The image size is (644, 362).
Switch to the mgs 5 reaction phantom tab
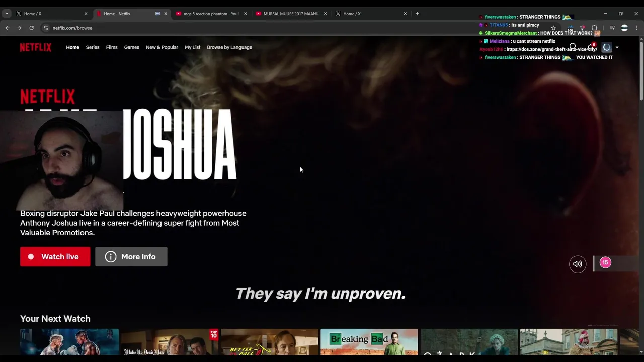[210, 14]
